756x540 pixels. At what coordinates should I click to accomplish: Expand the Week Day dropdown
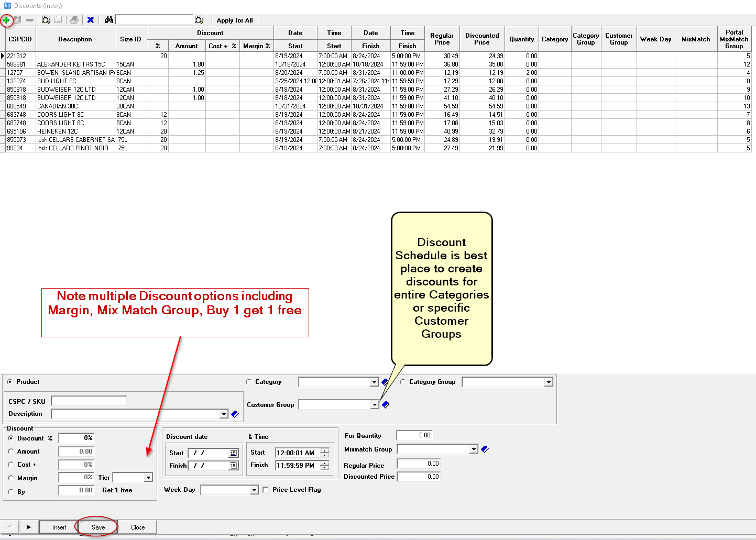[254, 490]
